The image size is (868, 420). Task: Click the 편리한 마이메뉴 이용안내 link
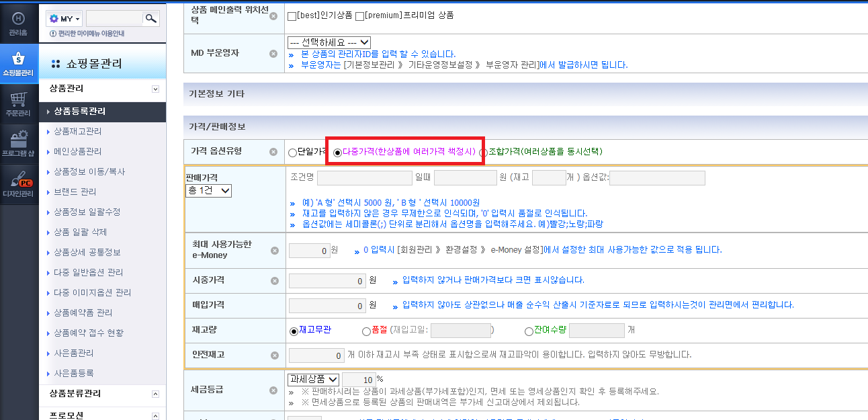tap(91, 34)
